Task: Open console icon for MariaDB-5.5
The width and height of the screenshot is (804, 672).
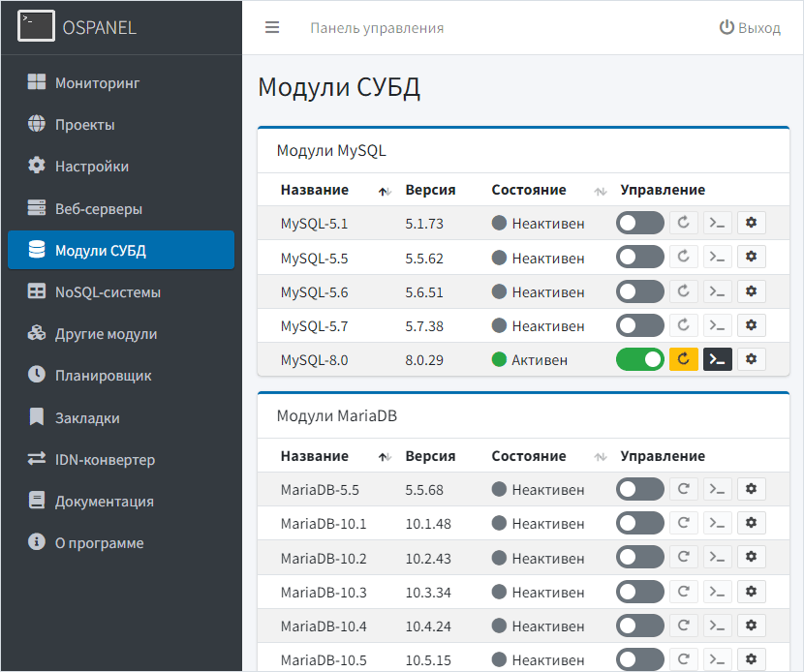Action: tap(718, 489)
